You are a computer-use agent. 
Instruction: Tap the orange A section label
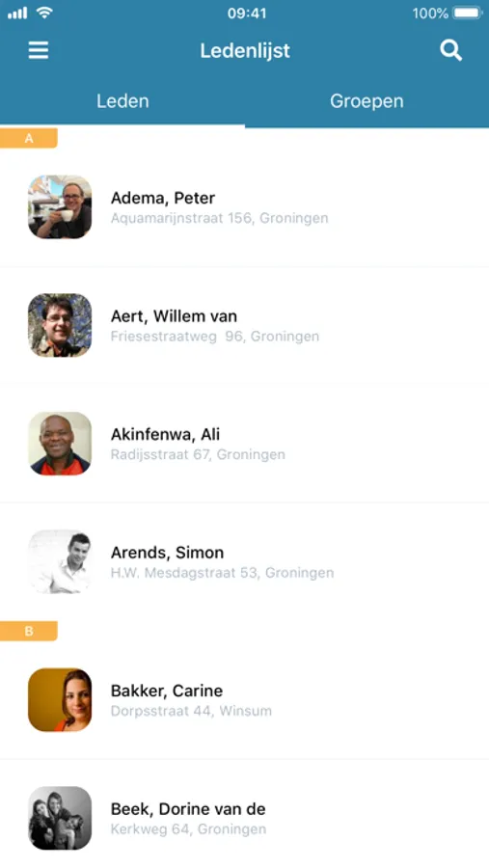pyautogui.click(x=29, y=138)
